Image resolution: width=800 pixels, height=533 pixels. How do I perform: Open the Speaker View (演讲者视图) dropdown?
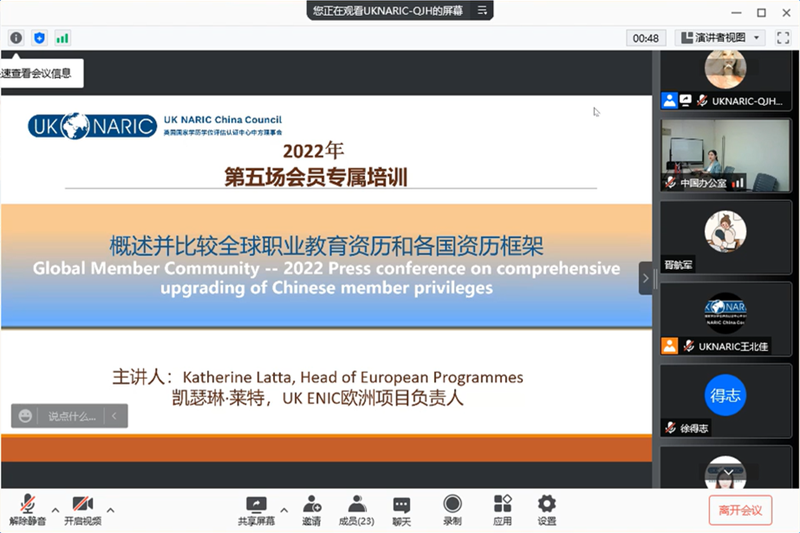pos(721,37)
